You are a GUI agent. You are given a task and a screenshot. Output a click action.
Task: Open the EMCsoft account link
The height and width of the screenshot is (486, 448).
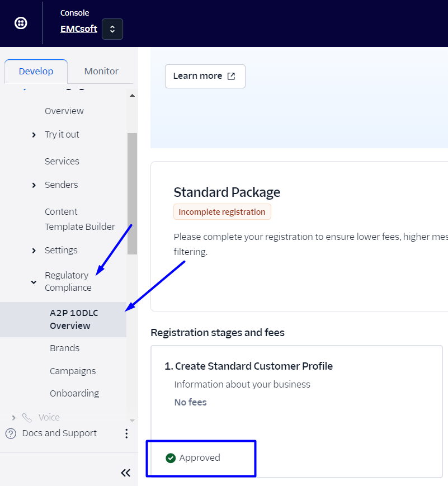pos(78,29)
